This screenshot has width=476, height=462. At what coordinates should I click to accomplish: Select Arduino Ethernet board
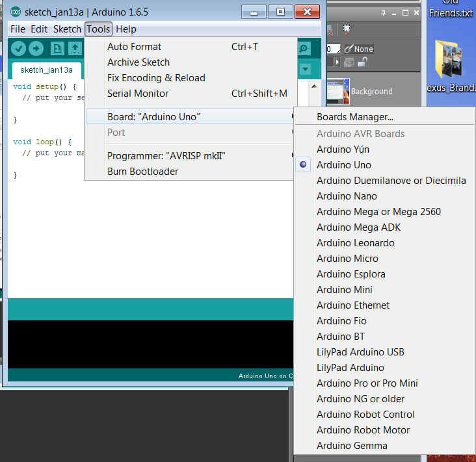click(384, 305)
